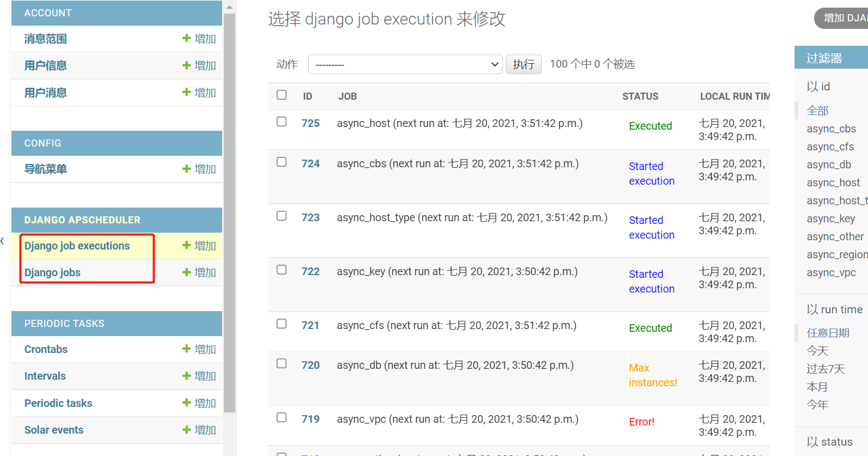Click the sidebar vertical scrollbar
The width and height of the screenshot is (868, 456).
click(x=229, y=212)
